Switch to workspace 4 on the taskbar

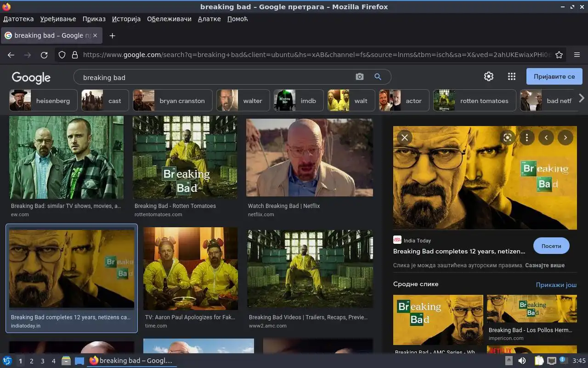(53, 361)
